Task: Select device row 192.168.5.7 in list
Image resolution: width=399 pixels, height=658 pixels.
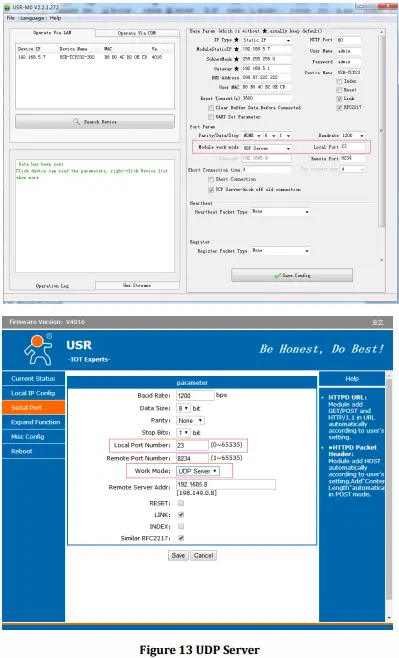Action: tap(90, 57)
